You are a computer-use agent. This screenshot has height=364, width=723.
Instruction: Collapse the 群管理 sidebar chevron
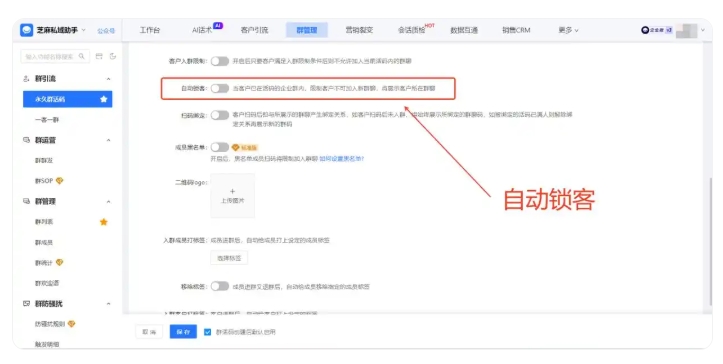coord(108,202)
